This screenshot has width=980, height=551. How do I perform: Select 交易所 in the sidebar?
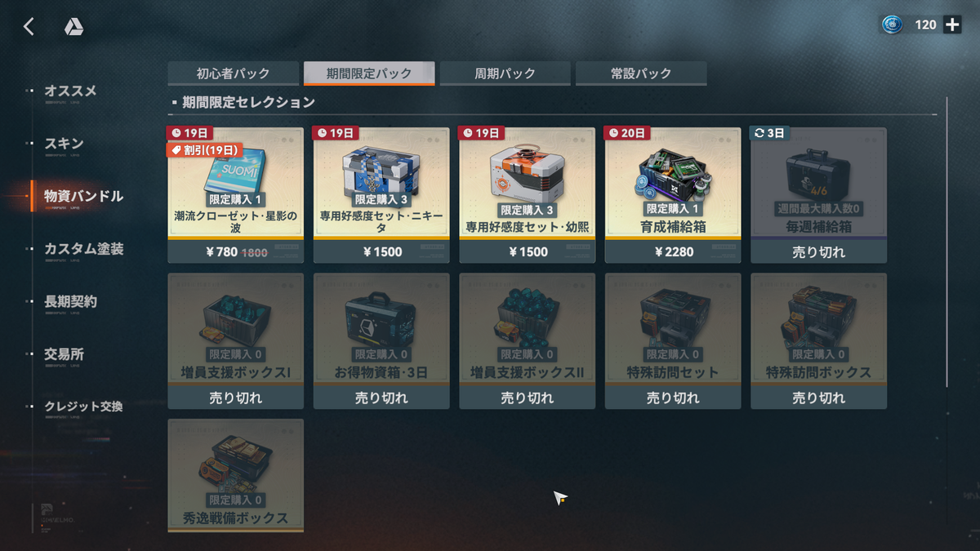(x=64, y=354)
